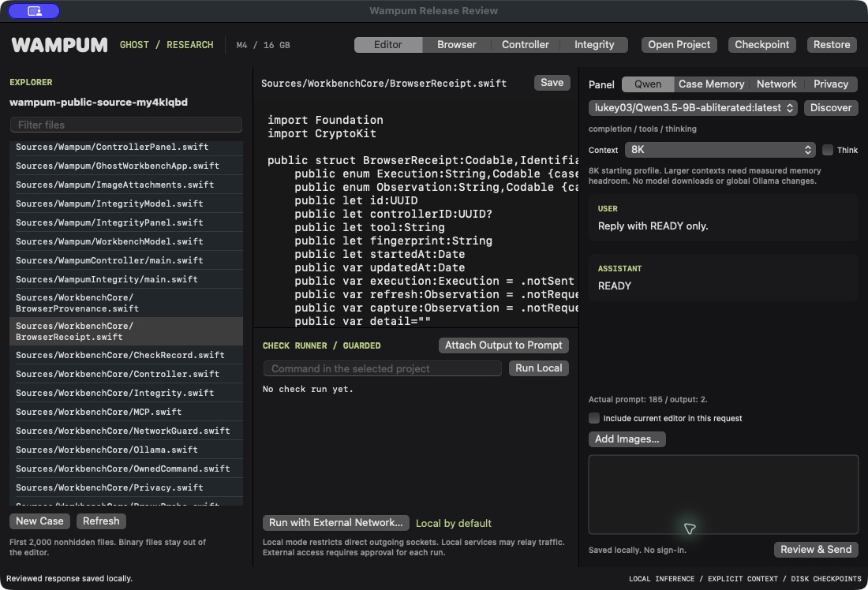Viewport: 868px width, 590px height.
Task: Click the GHOST / RESEARCH label
Action: (166, 45)
